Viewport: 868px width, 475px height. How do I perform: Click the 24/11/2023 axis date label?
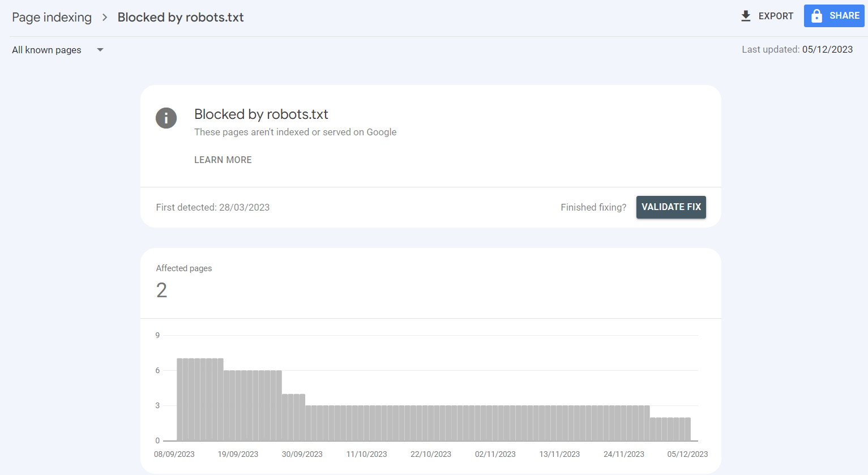[x=624, y=454]
